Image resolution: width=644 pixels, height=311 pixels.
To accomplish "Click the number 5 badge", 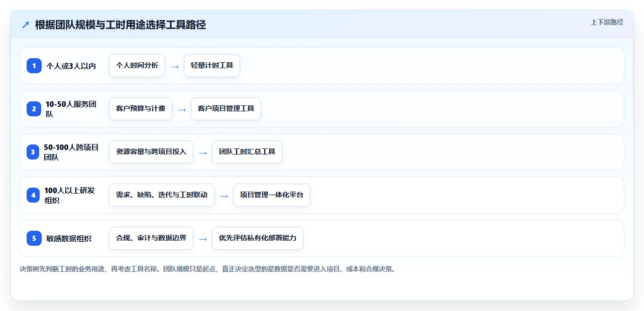I will coord(34,238).
